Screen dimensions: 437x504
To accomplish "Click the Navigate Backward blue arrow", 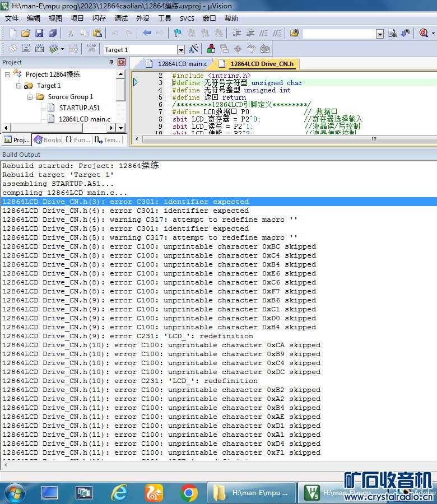I will (147, 34).
